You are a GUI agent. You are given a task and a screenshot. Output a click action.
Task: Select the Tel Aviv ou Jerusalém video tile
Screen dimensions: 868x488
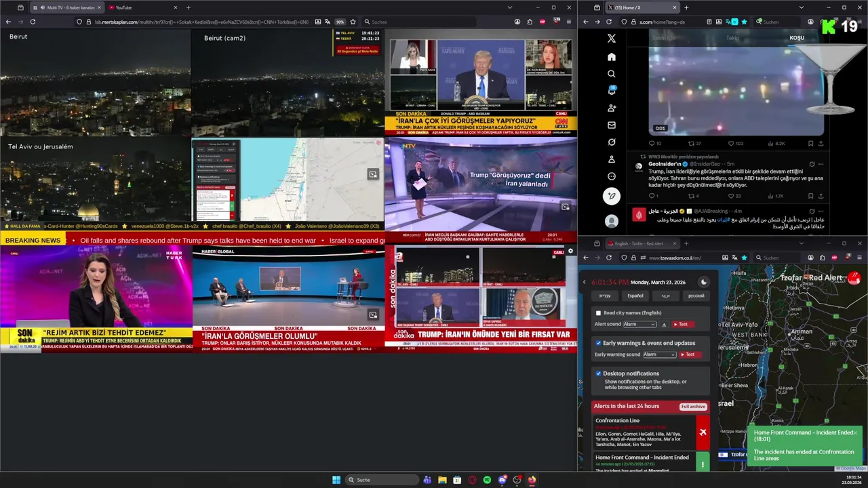(x=96, y=179)
